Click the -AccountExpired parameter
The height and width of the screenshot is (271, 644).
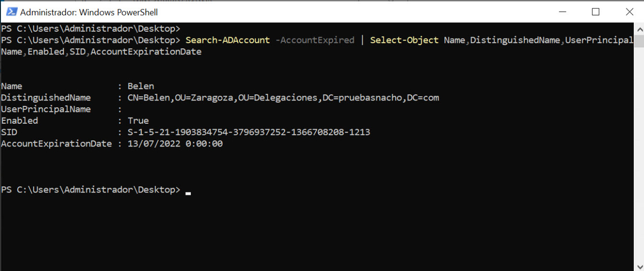pyautogui.click(x=315, y=40)
